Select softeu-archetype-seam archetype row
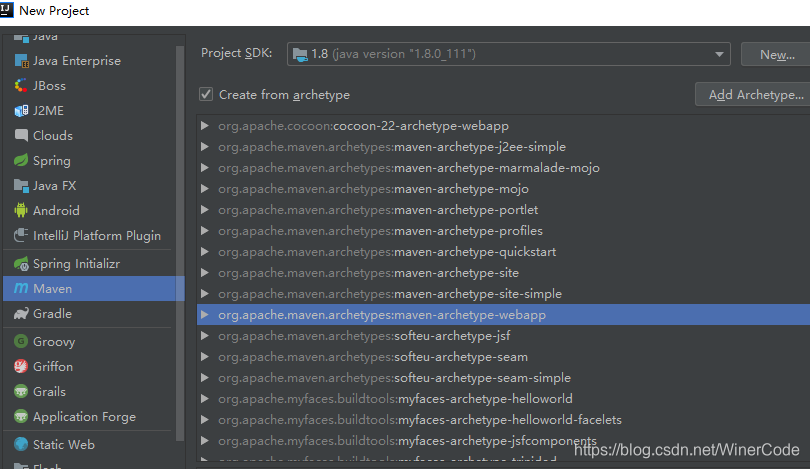Viewport: 810px width, 469px height. click(503, 357)
